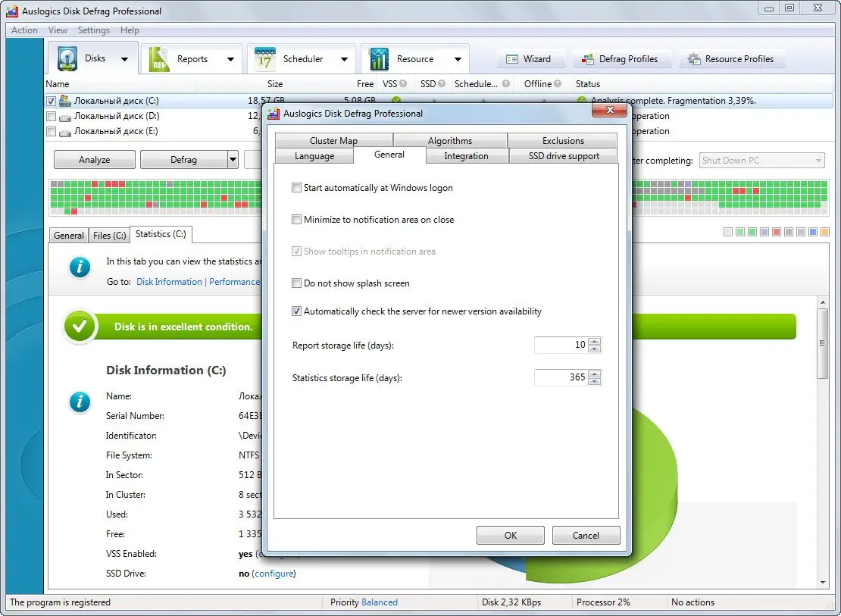Click Cancel in the settings dialog
The height and width of the screenshot is (616, 841).
click(x=586, y=535)
